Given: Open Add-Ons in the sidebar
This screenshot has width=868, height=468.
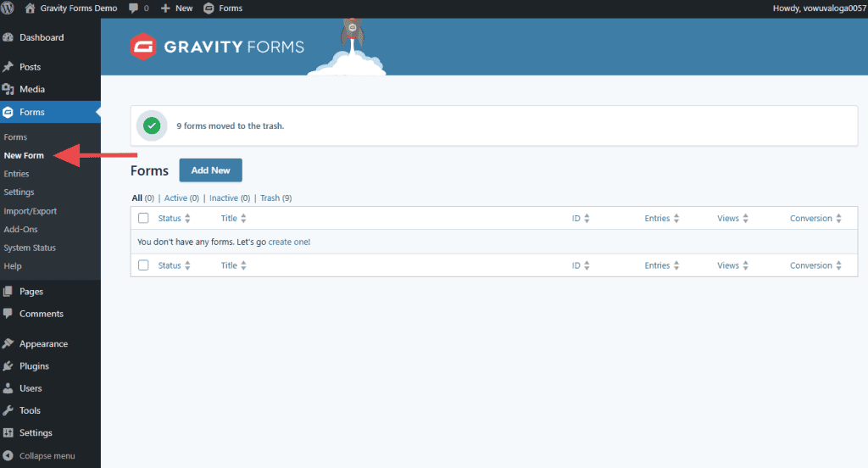Looking at the screenshot, I should (x=21, y=229).
